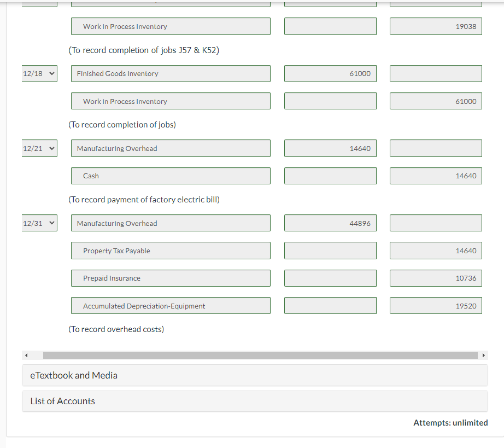The image size is (504, 448).
Task: Select the Prepaid Insurance account field
Action: click(x=170, y=278)
